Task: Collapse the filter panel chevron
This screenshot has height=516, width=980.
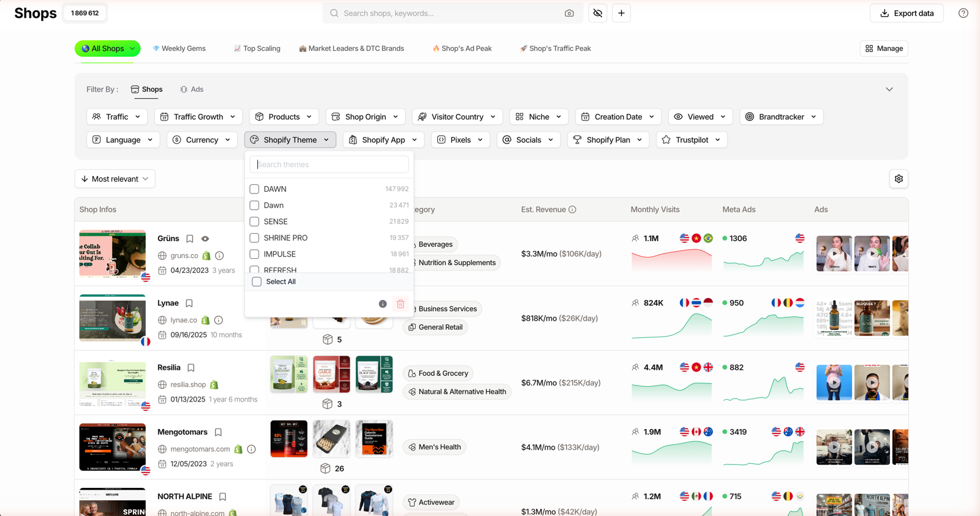Action: pos(889,89)
